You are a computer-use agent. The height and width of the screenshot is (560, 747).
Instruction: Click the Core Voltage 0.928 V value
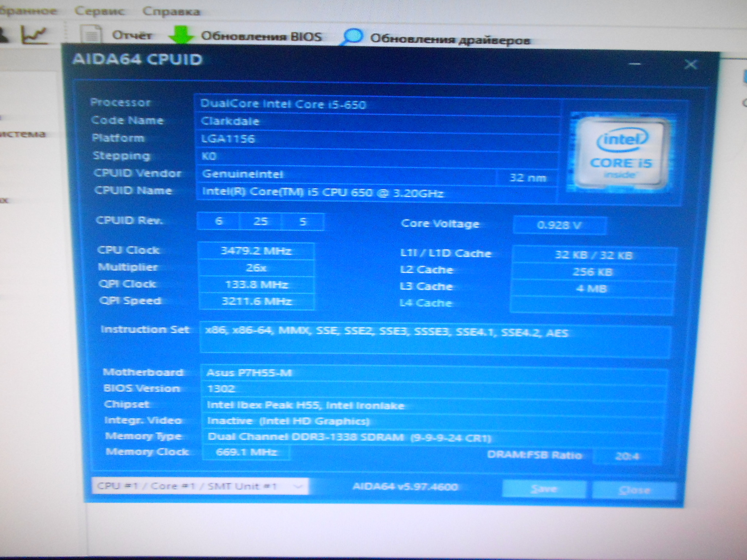pos(559,225)
